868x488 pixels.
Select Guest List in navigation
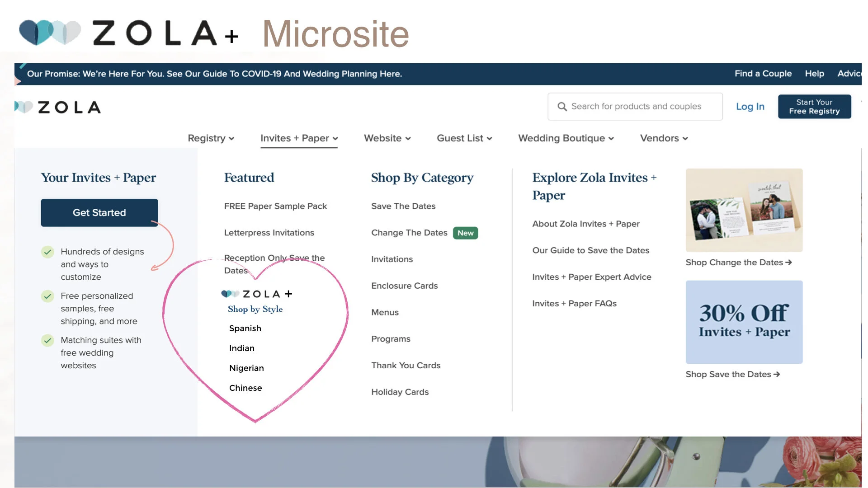pyautogui.click(x=460, y=138)
